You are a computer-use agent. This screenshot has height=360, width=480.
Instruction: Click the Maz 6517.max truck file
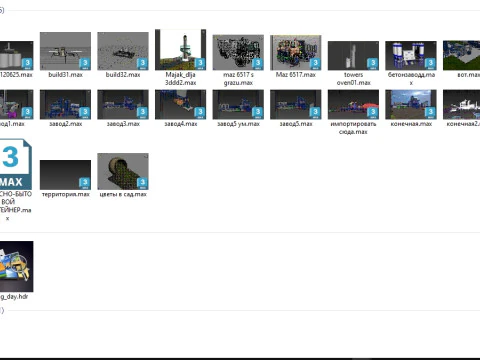coord(296,52)
